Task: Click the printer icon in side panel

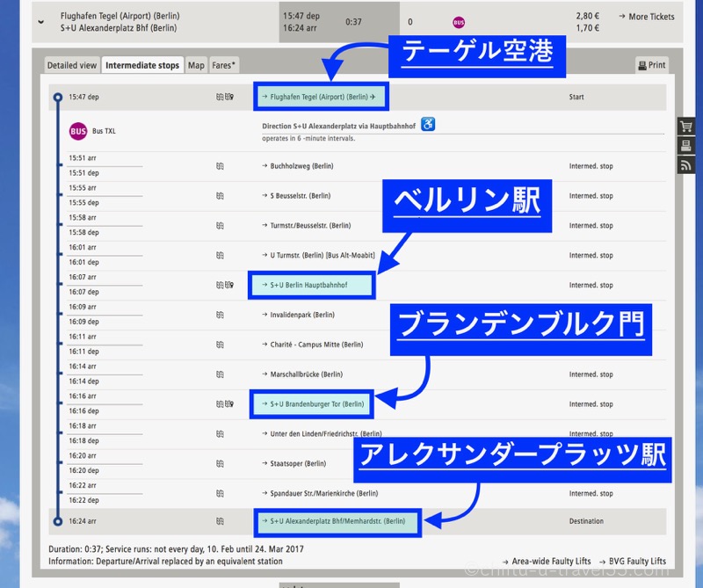Action: (x=685, y=146)
